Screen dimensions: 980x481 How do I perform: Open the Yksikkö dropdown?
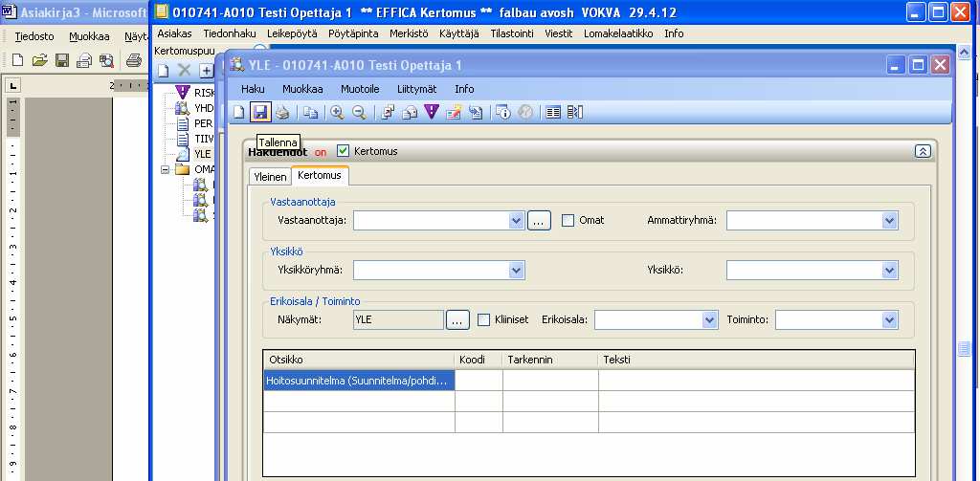(x=890, y=270)
